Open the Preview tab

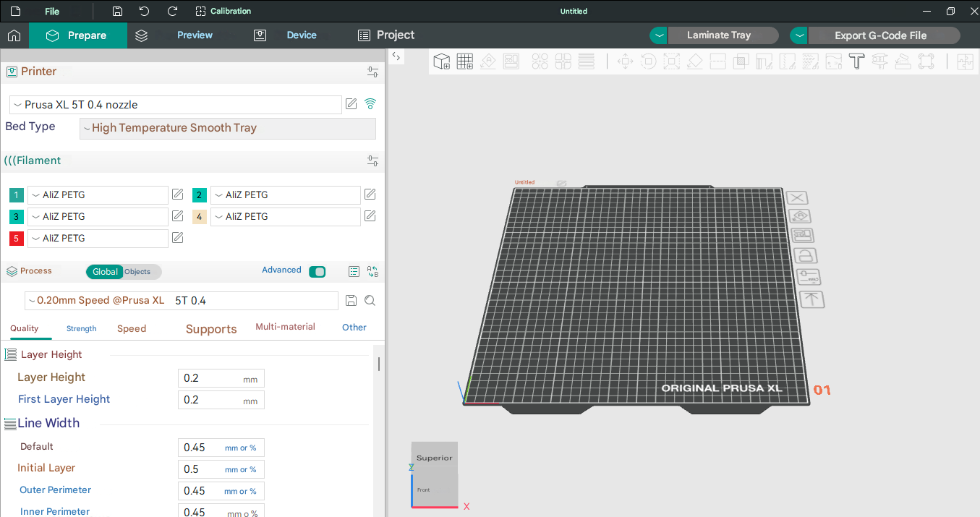[195, 35]
